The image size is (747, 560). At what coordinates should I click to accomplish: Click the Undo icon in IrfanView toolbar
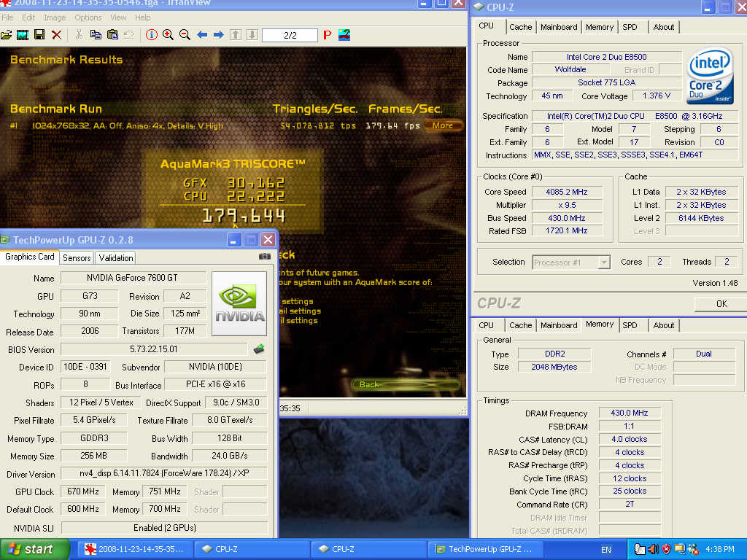(x=128, y=35)
